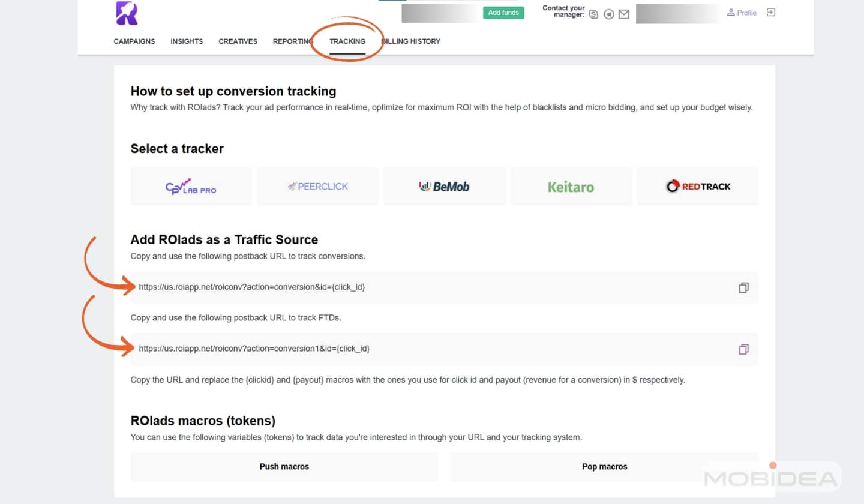Open Pop macros
Viewport: 864px width, 504px height.
coord(604,466)
